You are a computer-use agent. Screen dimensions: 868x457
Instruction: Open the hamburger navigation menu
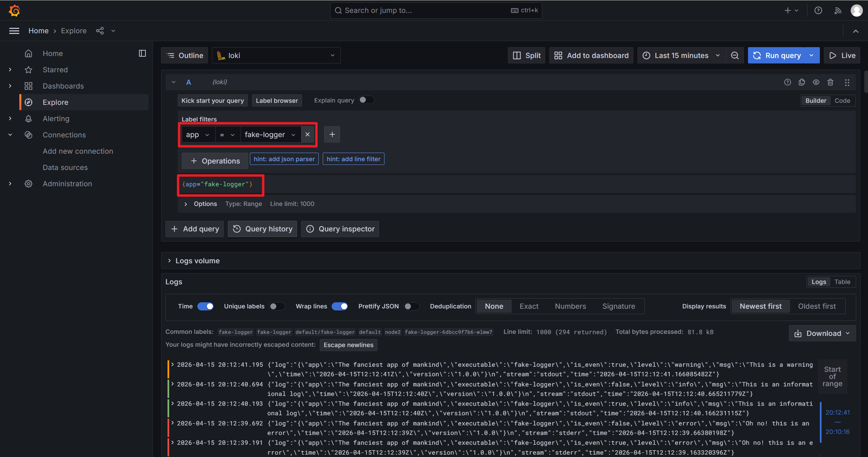(x=14, y=31)
